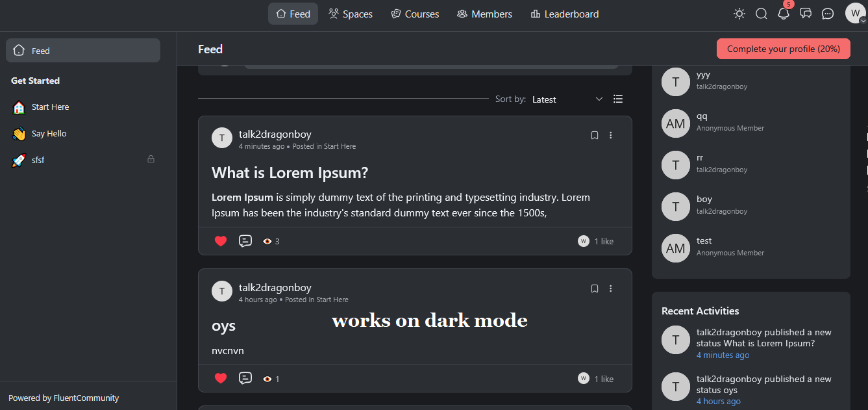Open activity: new status oys
868x410 pixels.
pos(764,385)
